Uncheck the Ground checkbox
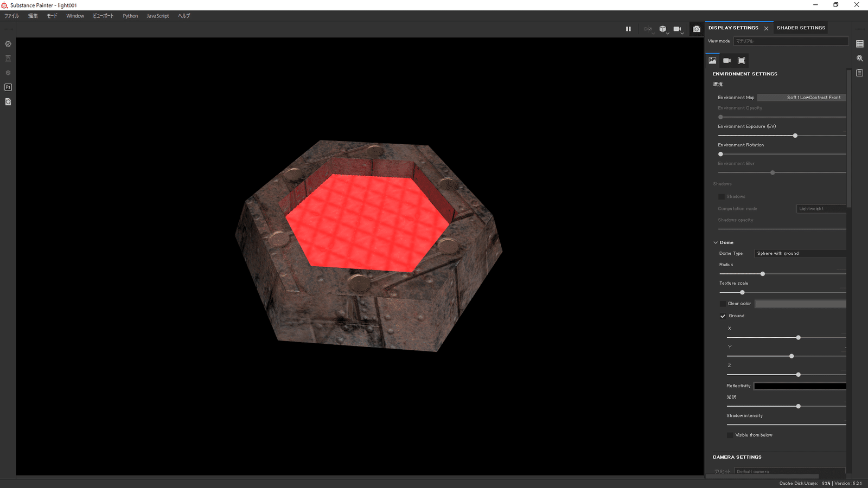The image size is (868, 488). (723, 316)
